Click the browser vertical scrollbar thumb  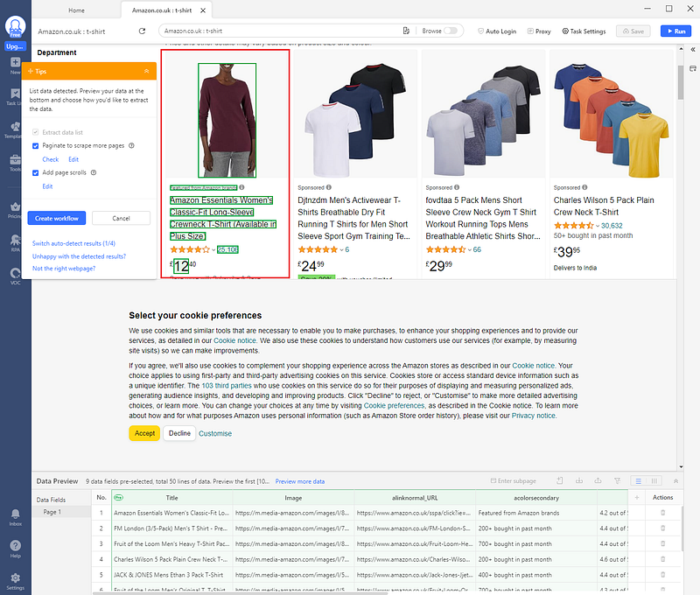[x=681, y=82]
